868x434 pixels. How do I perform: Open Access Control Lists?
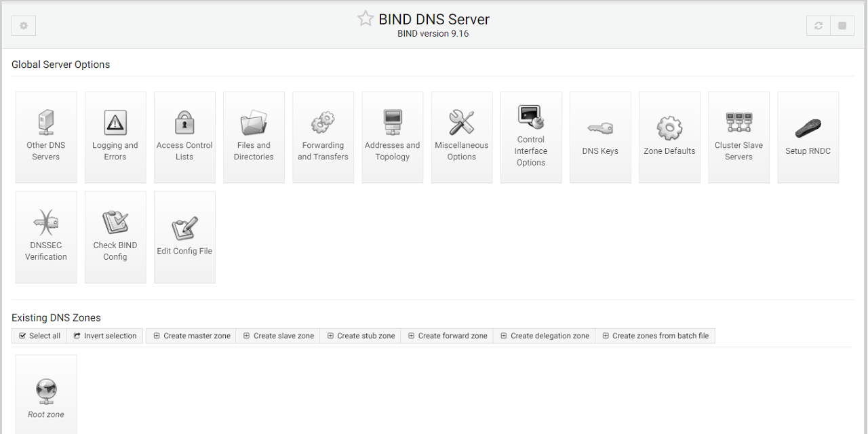tap(184, 138)
